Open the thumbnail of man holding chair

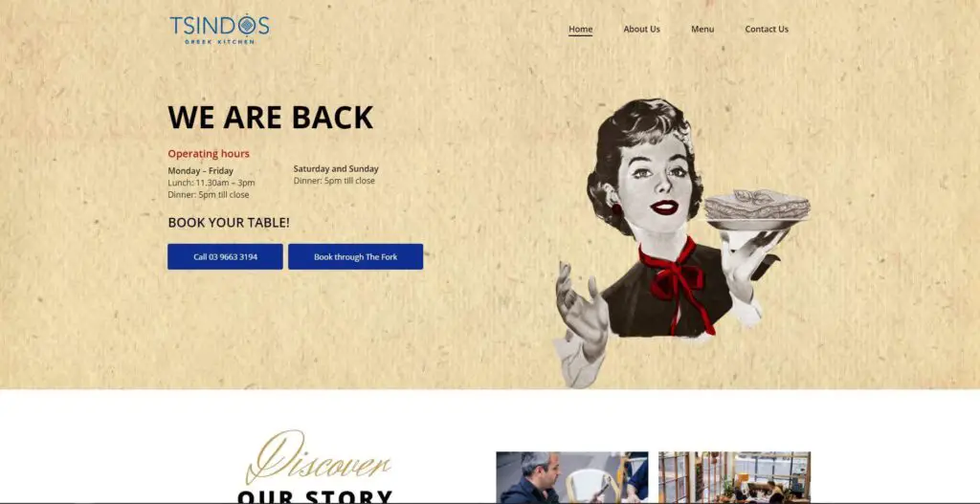572,478
